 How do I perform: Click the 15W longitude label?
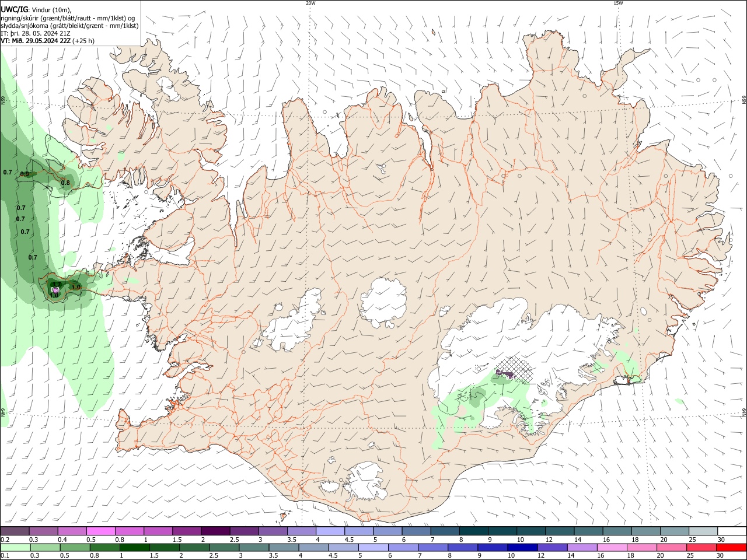[618, 3]
